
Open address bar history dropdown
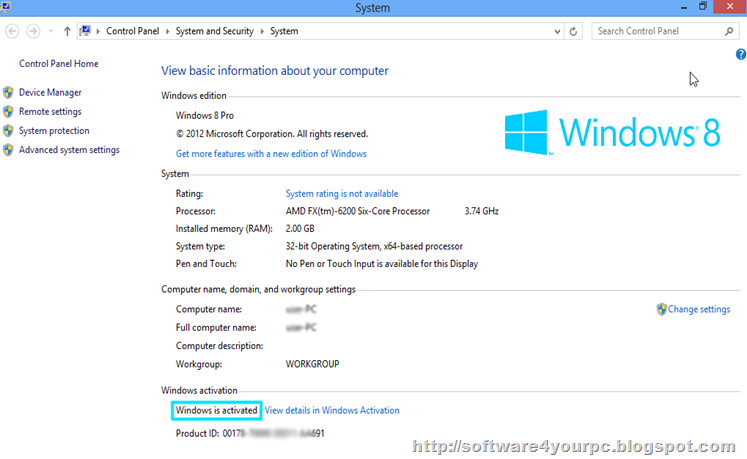[557, 31]
